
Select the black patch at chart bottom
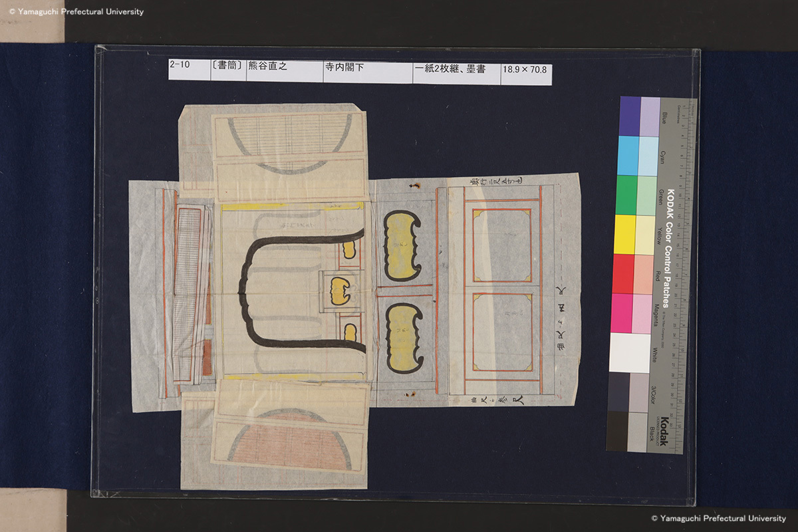[617, 431]
